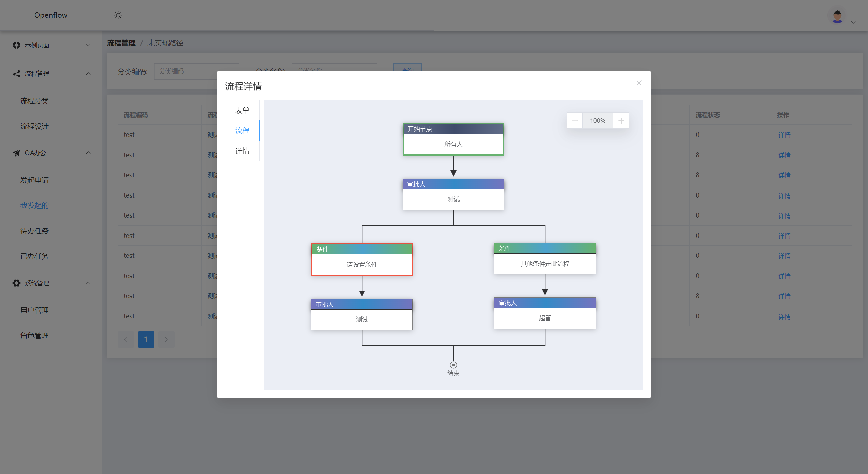Switch to the 详情 tab
The width and height of the screenshot is (868, 474).
point(242,151)
